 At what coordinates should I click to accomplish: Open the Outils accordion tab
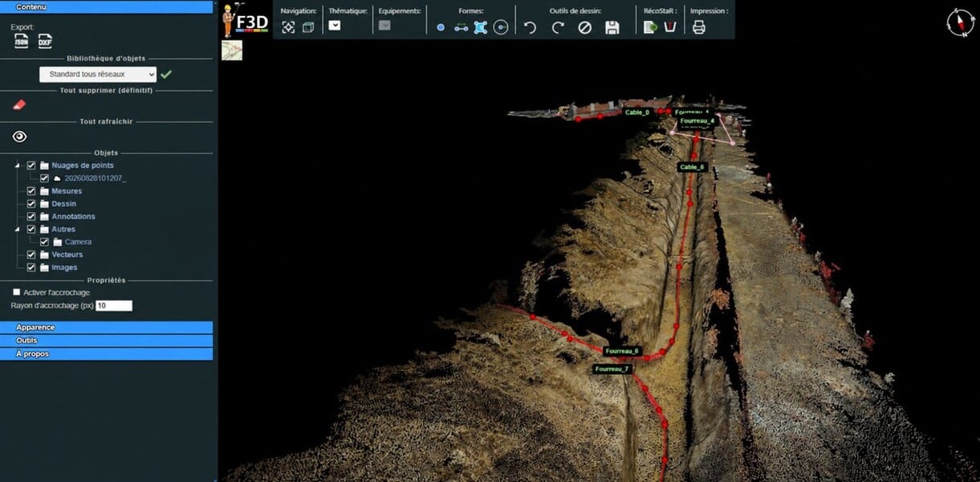click(106, 341)
